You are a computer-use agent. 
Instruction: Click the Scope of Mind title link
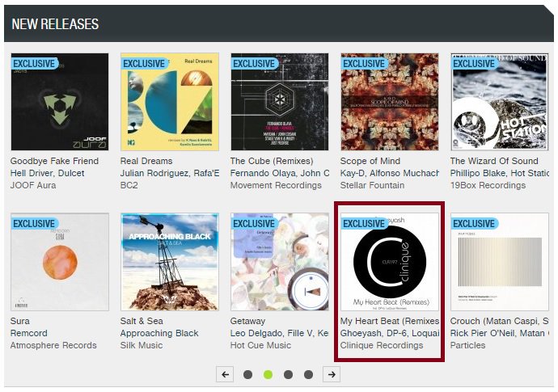click(x=370, y=161)
